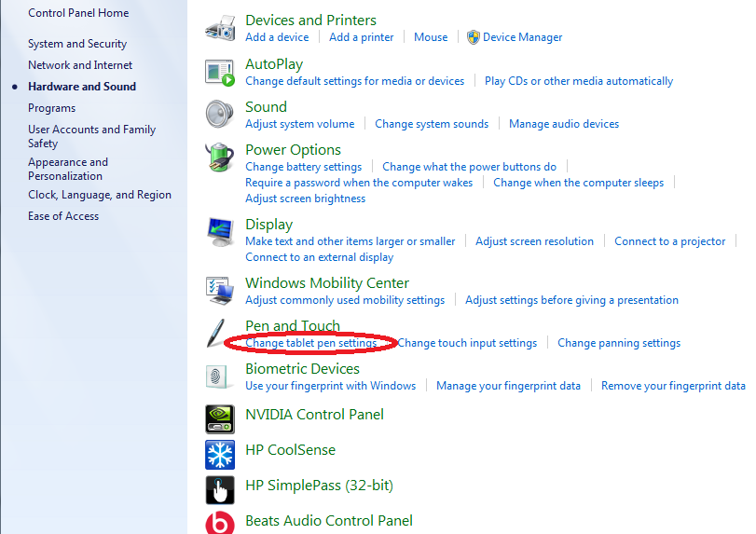The height and width of the screenshot is (534, 756).
Task: Open HP SimplePass (32-bit) link
Action: (x=319, y=486)
